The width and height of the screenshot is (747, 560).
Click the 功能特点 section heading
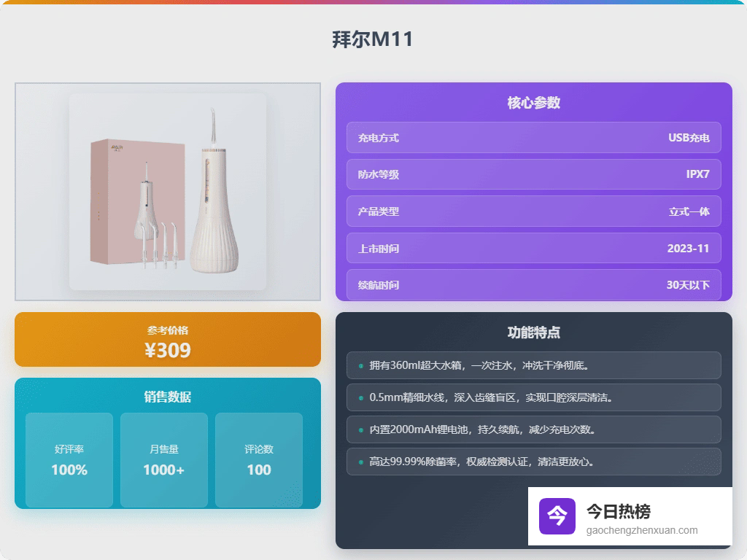[533, 332]
